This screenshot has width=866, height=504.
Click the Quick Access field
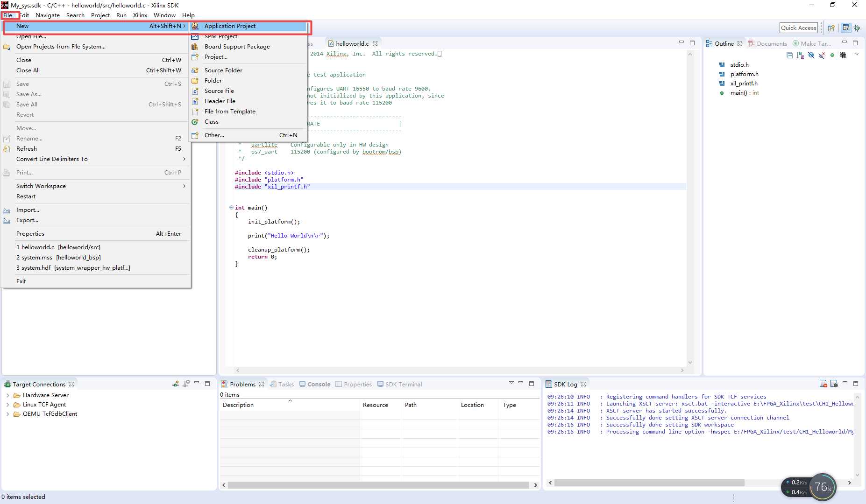(x=799, y=28)
